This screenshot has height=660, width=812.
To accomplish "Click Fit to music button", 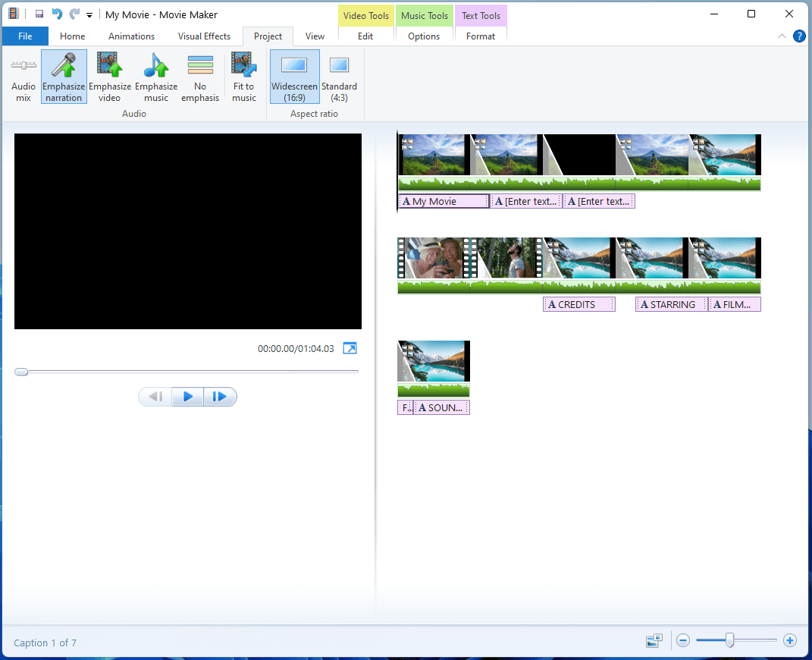I will [244, 77].
